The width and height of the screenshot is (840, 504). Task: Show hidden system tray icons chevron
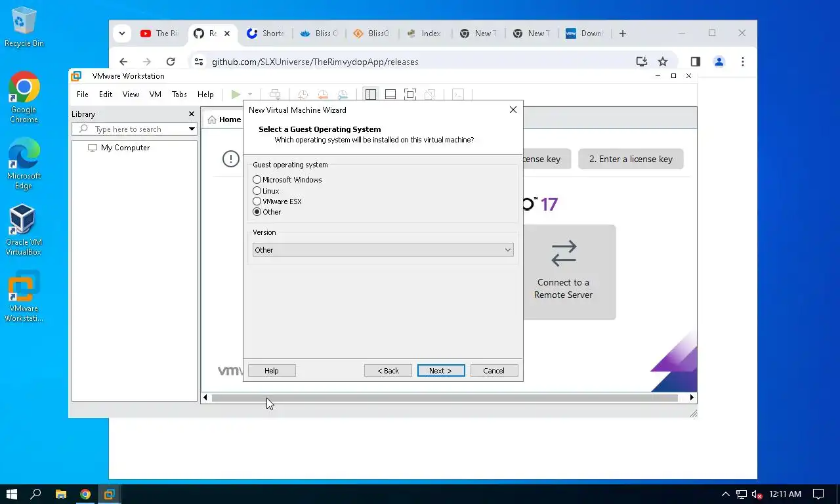coord(726,494)
